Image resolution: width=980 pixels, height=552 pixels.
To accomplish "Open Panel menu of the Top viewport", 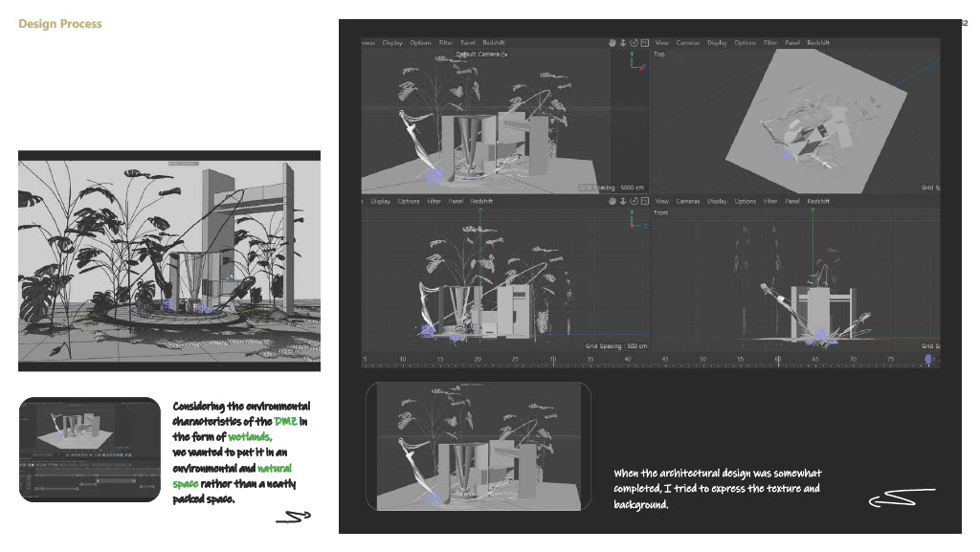I will coord(792,43).
